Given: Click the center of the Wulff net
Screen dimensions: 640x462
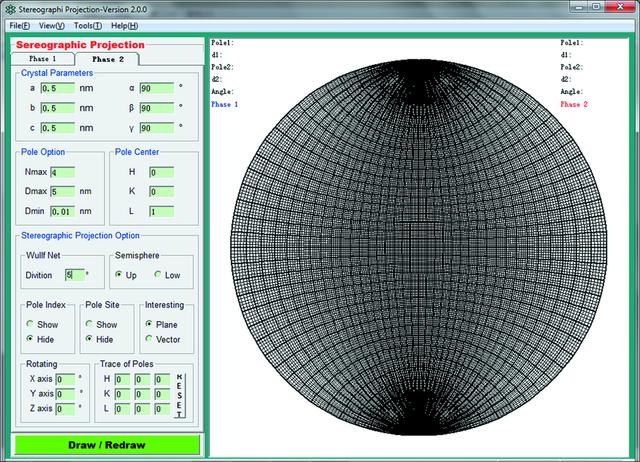Looking at the screenshot, I should pyautogui.click(x=418, y=247).
